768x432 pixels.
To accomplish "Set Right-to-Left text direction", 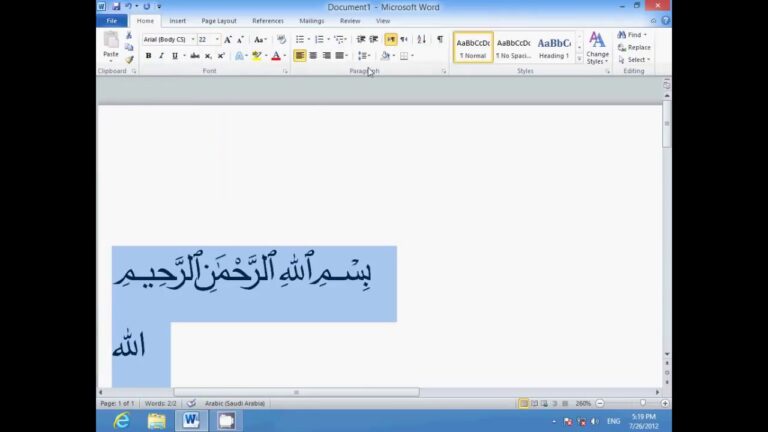I will coord(404,39).
